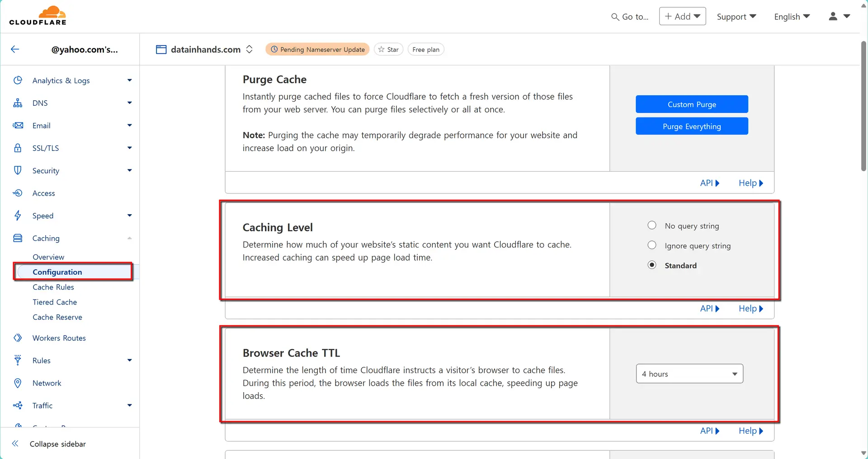Click the Workers Routes icon
Viewport: 868px width, 459px height.
pos(18,338)
